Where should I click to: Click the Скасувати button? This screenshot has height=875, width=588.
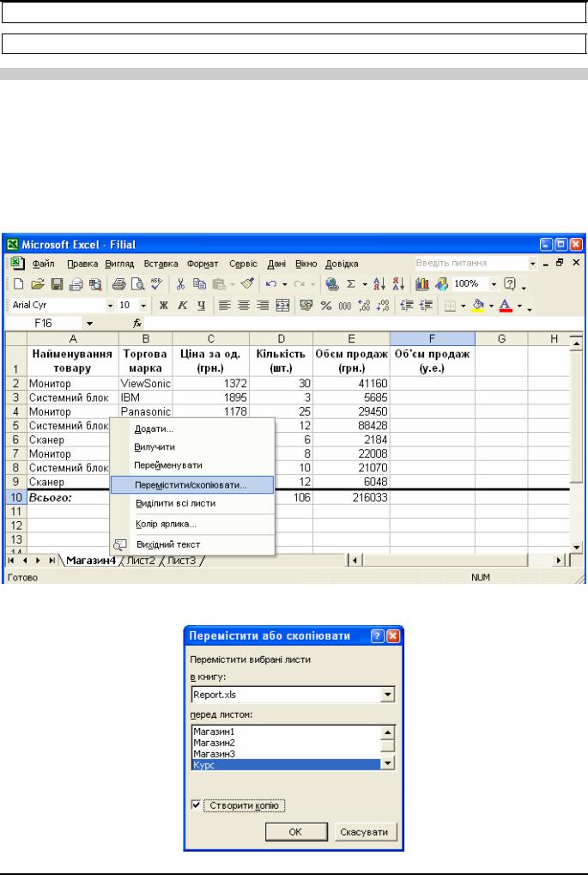click(364, 831)
